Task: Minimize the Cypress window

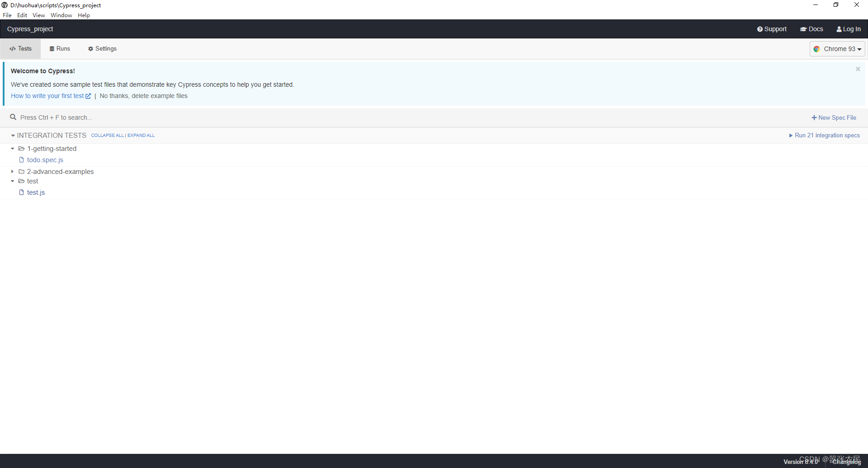Action: [816, 5]
